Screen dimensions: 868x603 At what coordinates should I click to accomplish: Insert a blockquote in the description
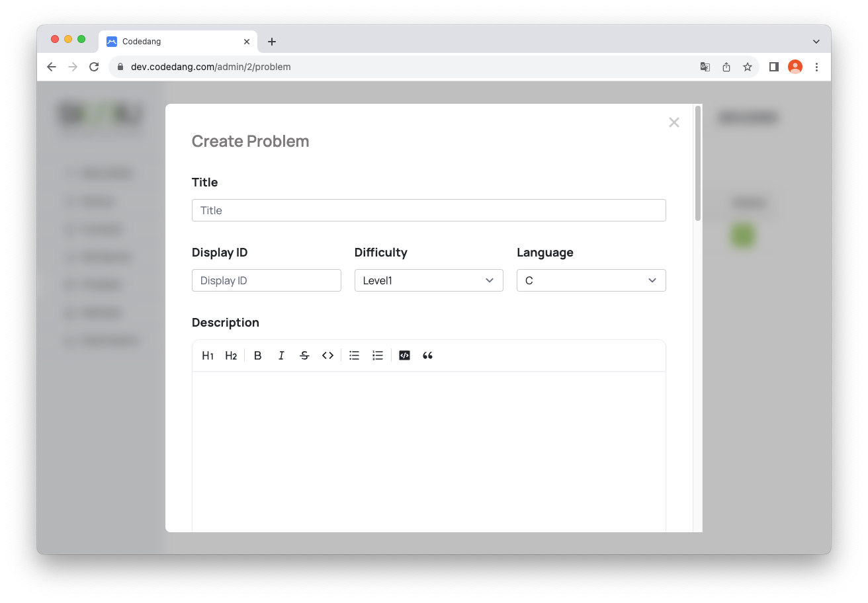click(428, 356)
